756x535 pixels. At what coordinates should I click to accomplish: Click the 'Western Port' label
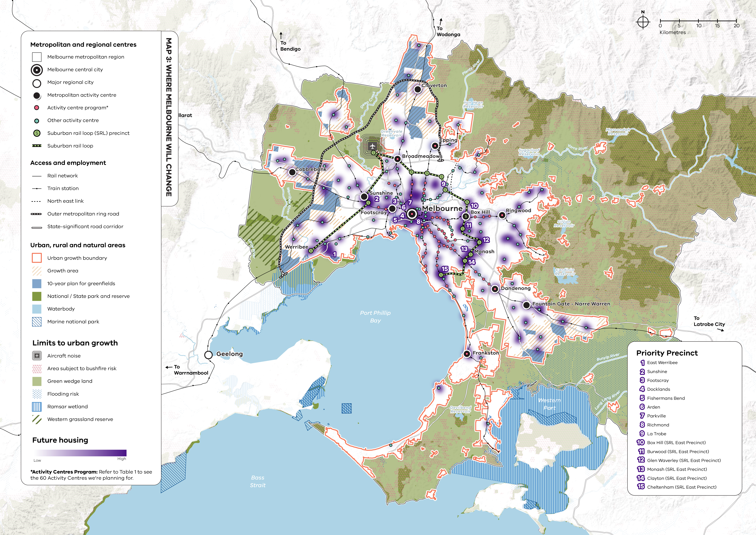click(549, 404)
